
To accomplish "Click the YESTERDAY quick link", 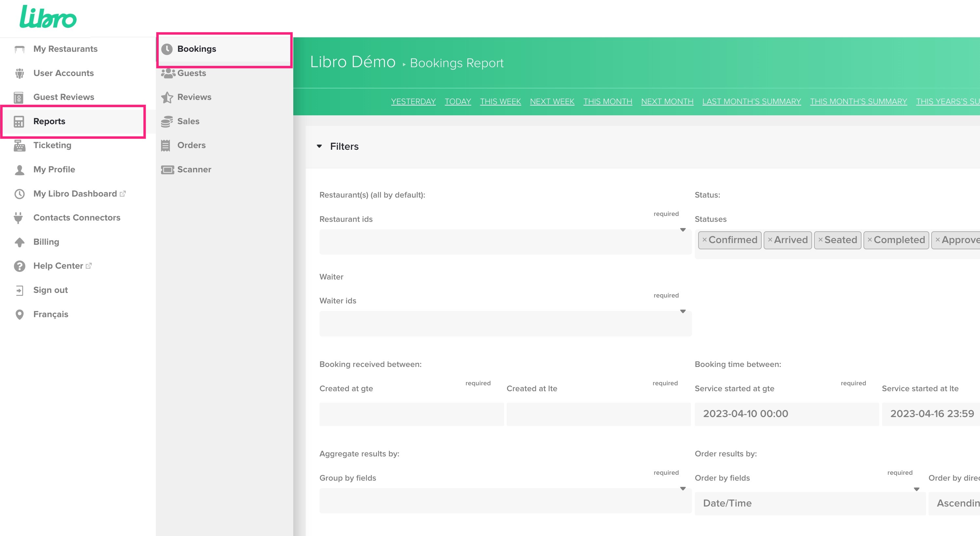I will coord(413,102).
